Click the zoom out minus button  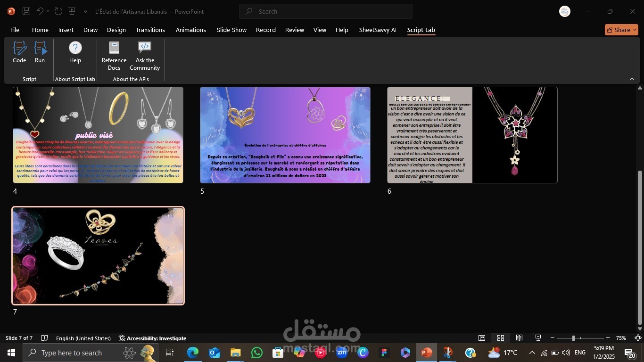553,338
